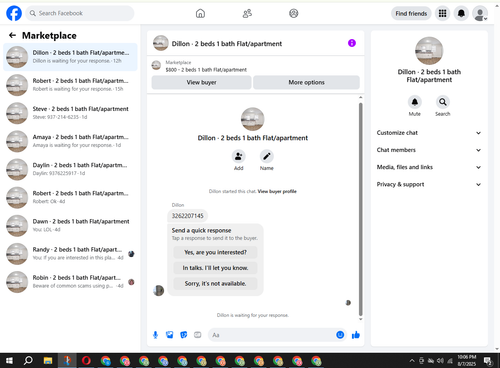
Task: Open Robert's conversation waiting for response 15h
Action: pos(70,85)
